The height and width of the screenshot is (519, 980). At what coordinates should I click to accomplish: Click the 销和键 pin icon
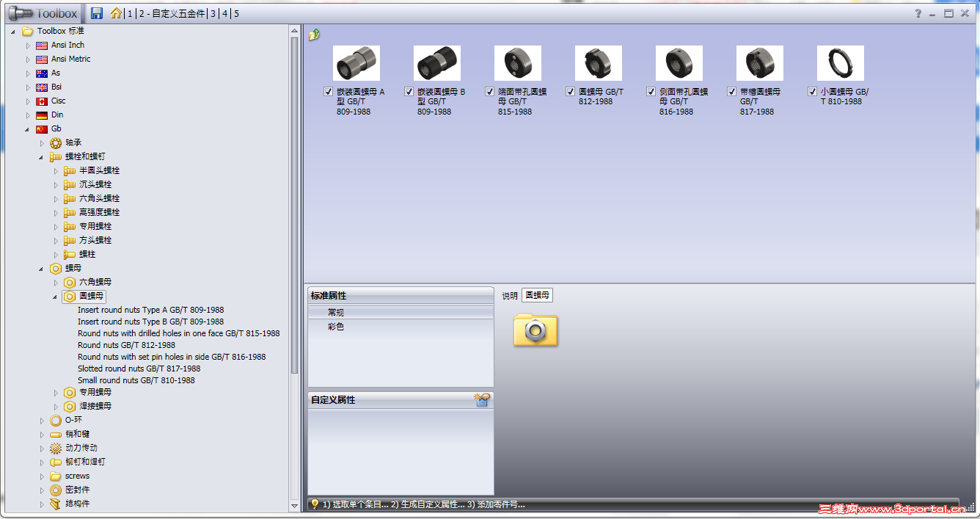click(56, 434)
